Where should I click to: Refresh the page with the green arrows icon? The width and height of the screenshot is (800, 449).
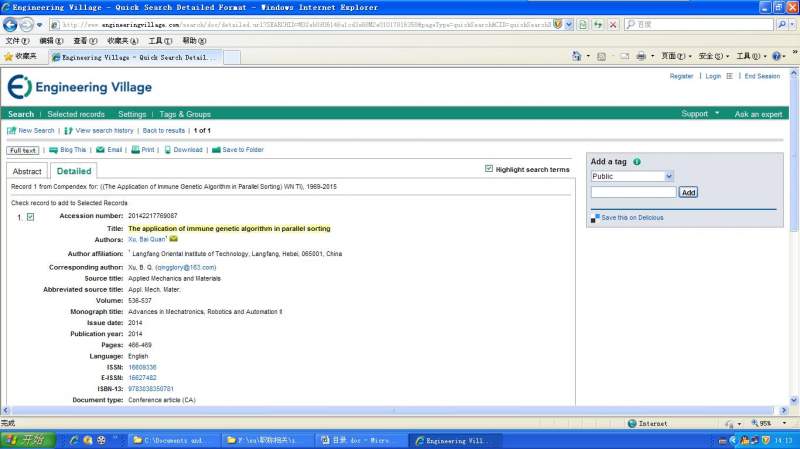pyautogui.click(x=597, y=24)
